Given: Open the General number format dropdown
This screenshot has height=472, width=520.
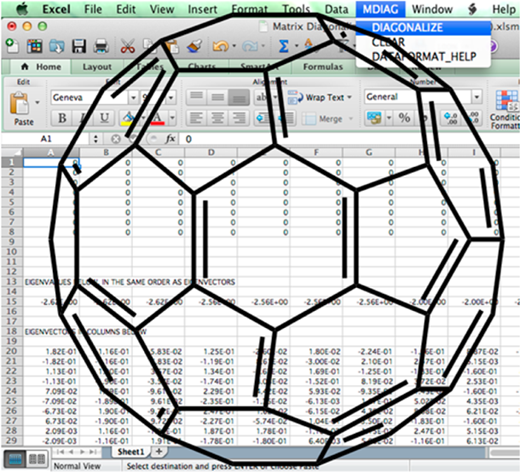Looking at the screenshot, I should point(477,97).
